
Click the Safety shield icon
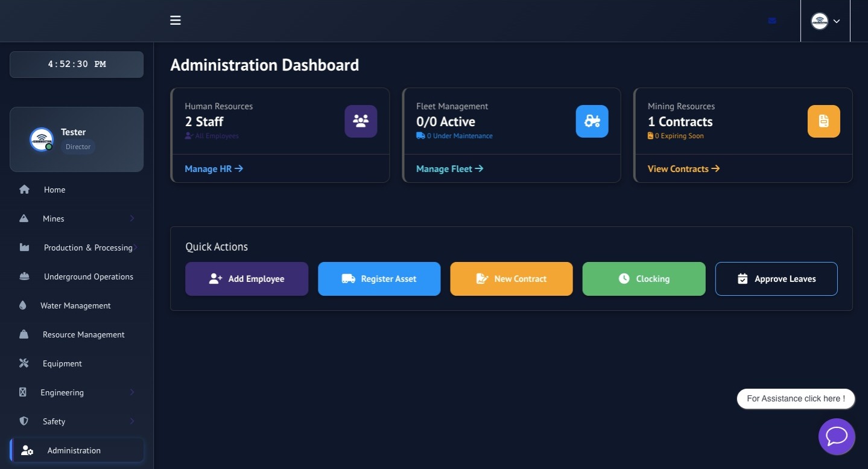tap(24, 421)
